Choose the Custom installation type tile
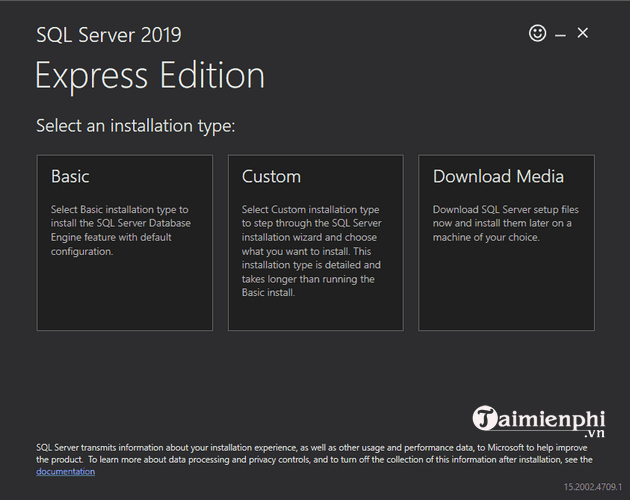The height and width of the screenshot is (500, 630). pos(315,243)
